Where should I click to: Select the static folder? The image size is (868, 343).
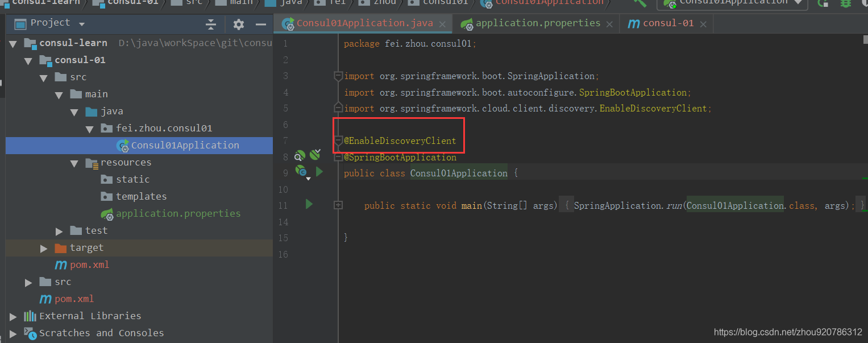click(x=132, y=179)
